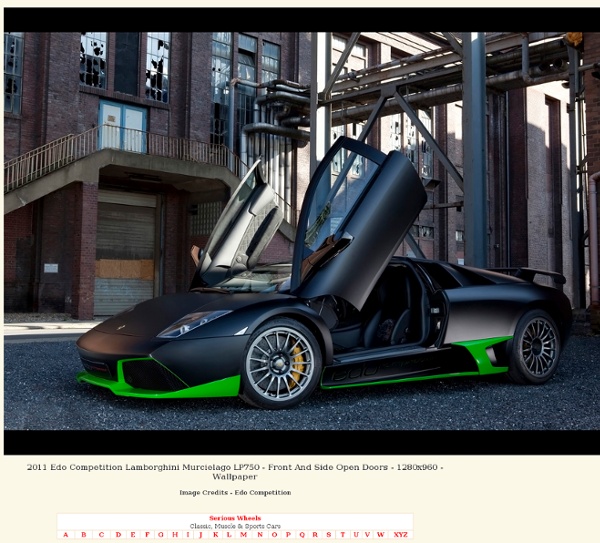600x543 pixels.
Task: Jump to letter E car makes
Action: click(x=133, y=535)
